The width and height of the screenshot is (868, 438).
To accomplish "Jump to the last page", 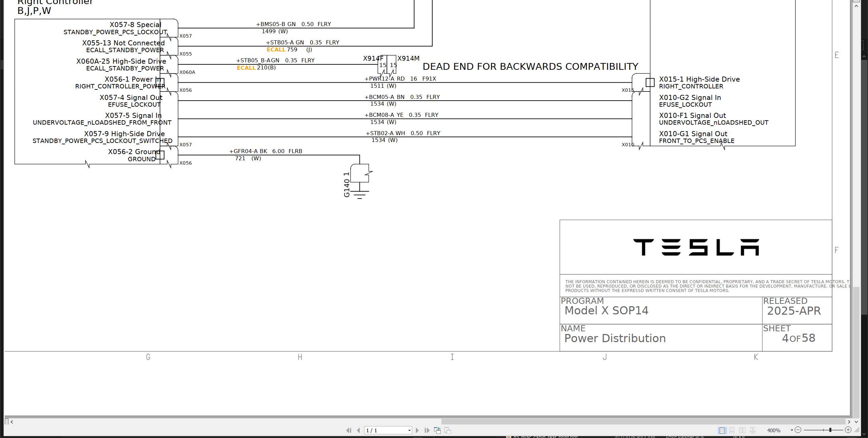I will [427, 430].
